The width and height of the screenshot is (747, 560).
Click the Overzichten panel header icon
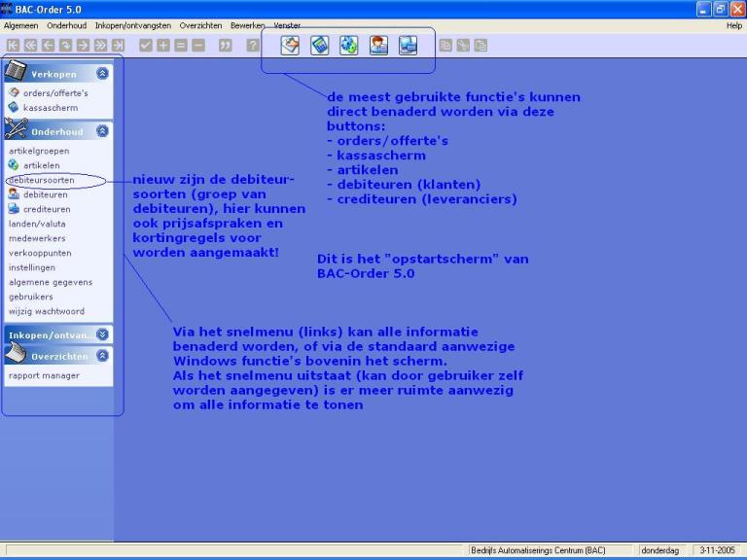pos(16,354)
